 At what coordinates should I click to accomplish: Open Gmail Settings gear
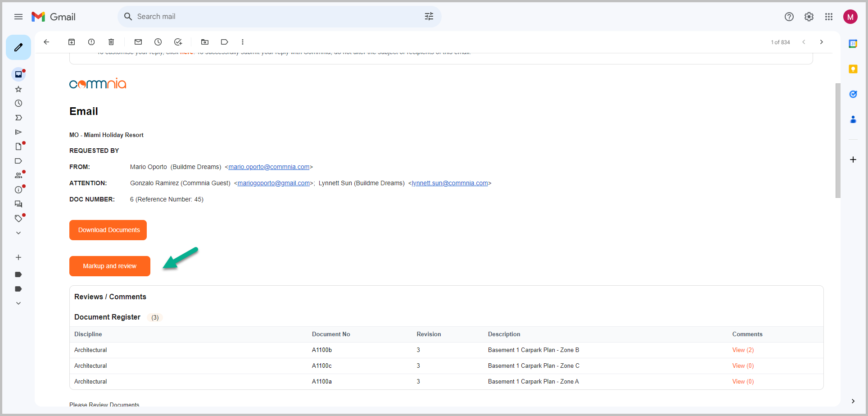pos(809,17)
